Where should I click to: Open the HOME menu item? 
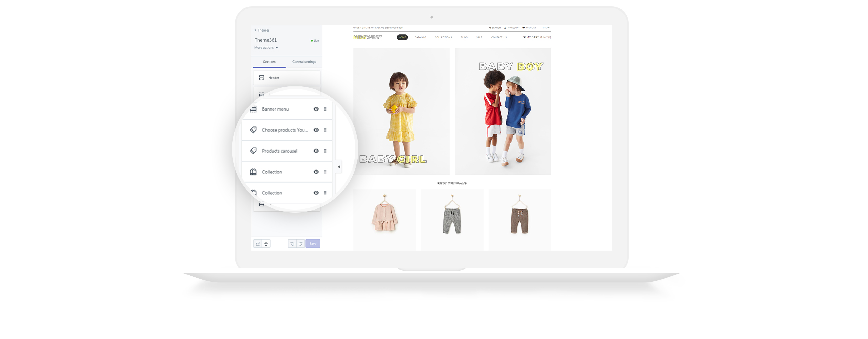[x=402, y=37]
